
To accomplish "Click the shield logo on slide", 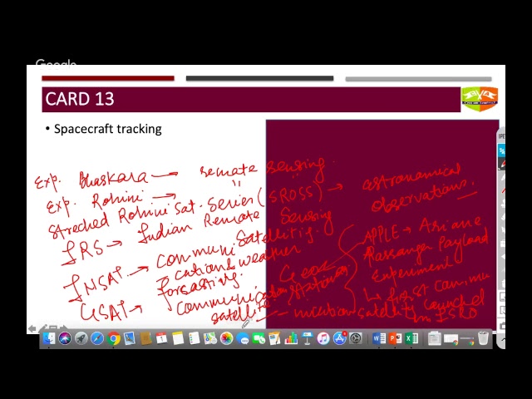I will pyautogui.click(x=480, y=98).
